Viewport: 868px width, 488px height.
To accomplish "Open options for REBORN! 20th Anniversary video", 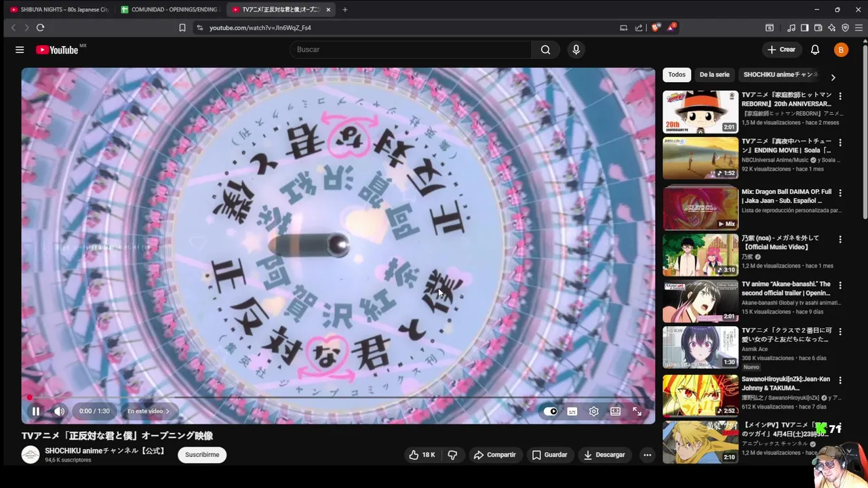I will pyautogui.click(x=840, y=96).
